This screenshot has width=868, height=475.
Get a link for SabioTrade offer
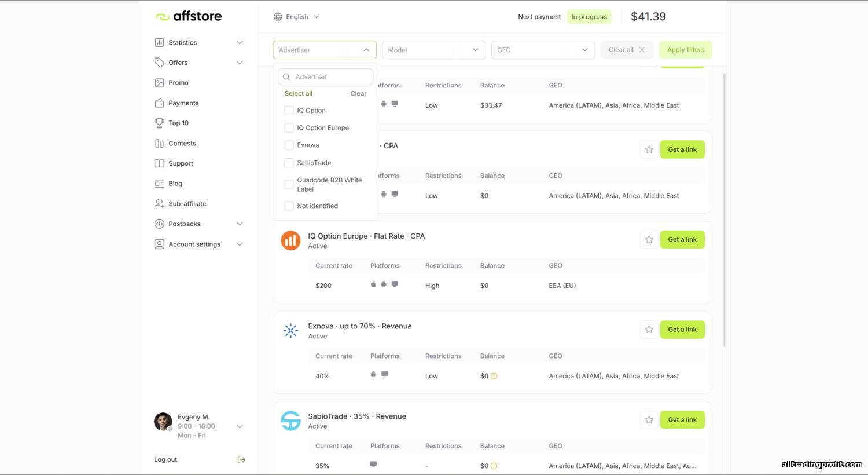(682, 420)
